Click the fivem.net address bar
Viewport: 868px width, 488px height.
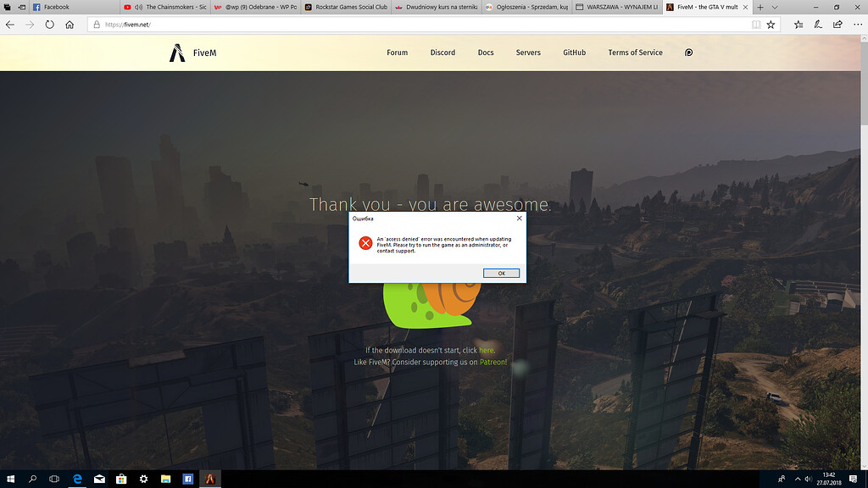tap(420, 25)
